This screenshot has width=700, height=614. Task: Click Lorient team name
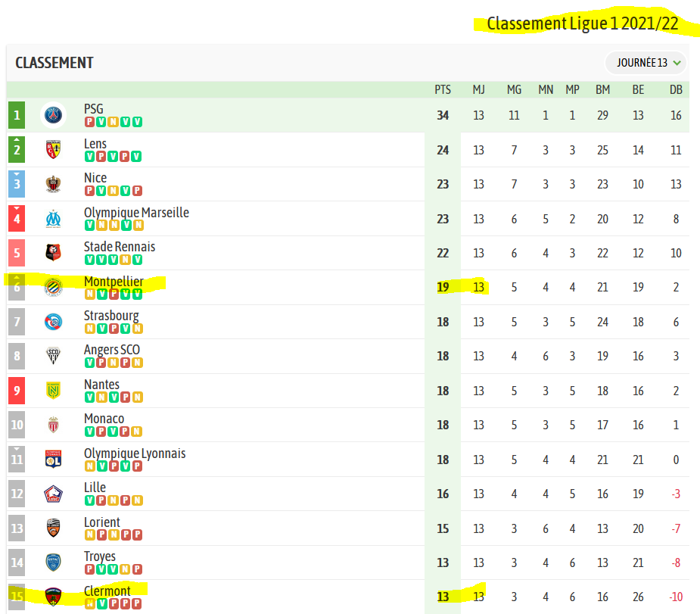tap(102, 522)
